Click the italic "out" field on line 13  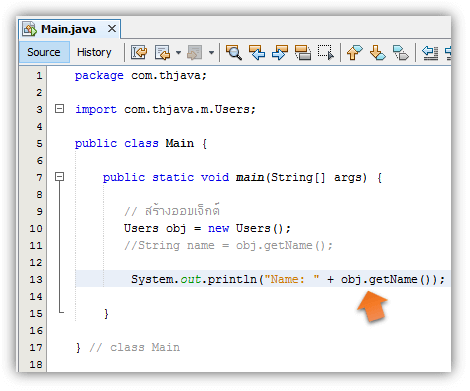click(191, 279)
